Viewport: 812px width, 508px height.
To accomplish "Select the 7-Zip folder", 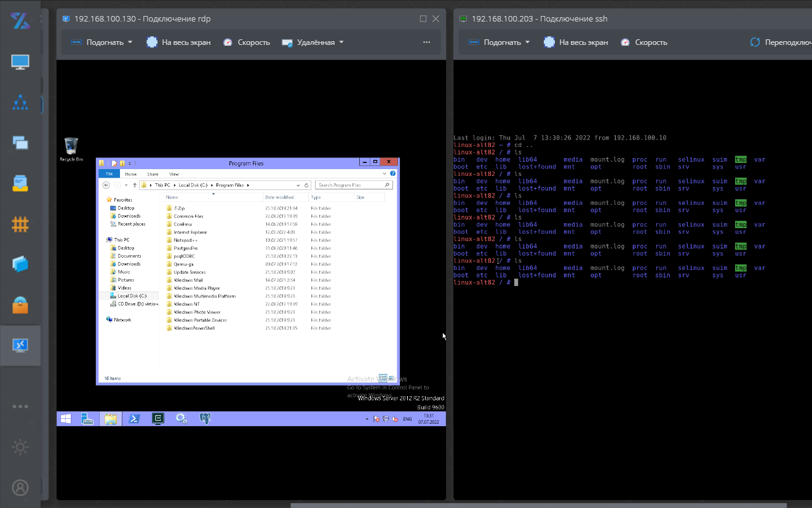I will coord(176,208).
